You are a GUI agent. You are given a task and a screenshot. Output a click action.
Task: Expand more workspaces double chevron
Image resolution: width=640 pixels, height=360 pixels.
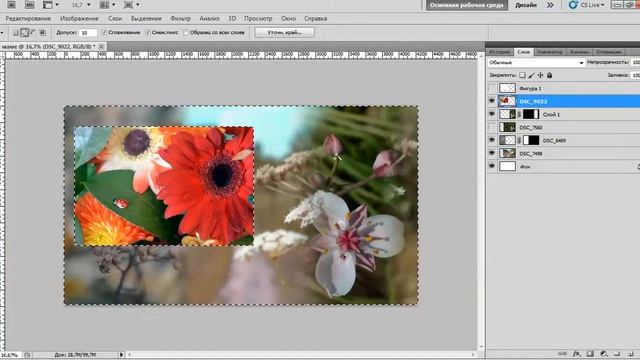click(x=550, y=5)
